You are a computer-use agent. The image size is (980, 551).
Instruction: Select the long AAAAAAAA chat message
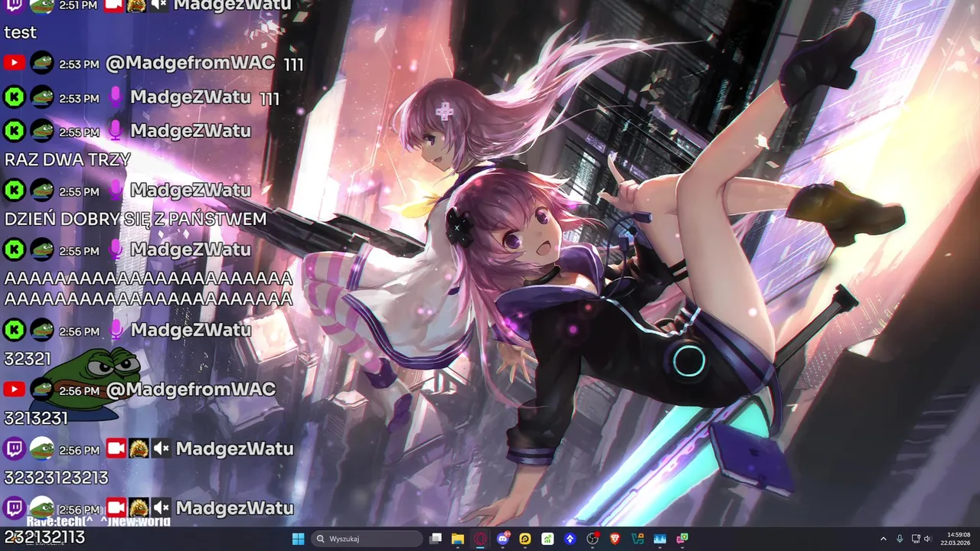149,289
